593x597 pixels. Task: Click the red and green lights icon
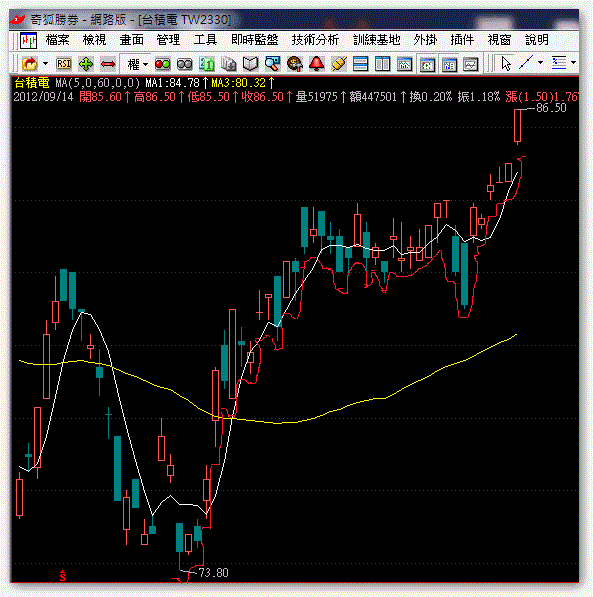pyautogui.click(x=163, y=64)
